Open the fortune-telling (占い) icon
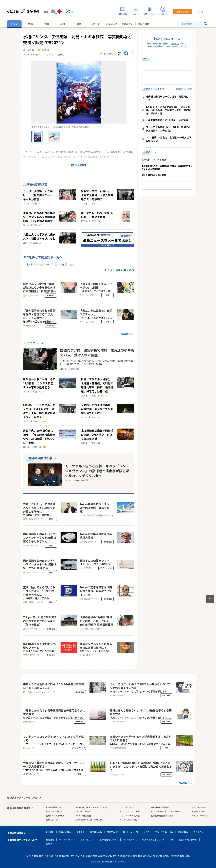216x868 pixels. pos(68,11)
